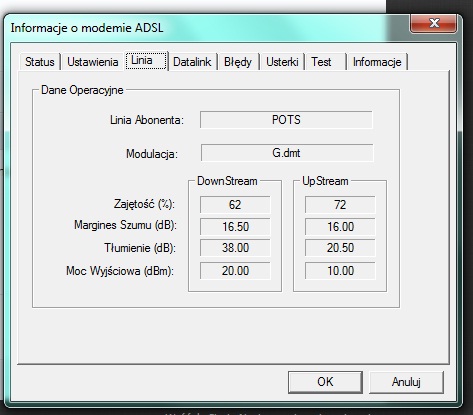Switch to the Błędy tab

point(238,62)
